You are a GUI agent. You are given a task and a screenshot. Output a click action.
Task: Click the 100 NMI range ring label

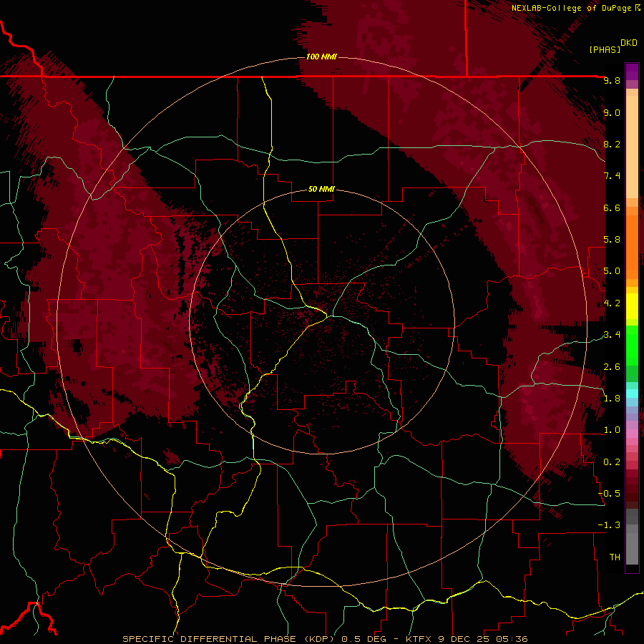click(x=321, y=57)
